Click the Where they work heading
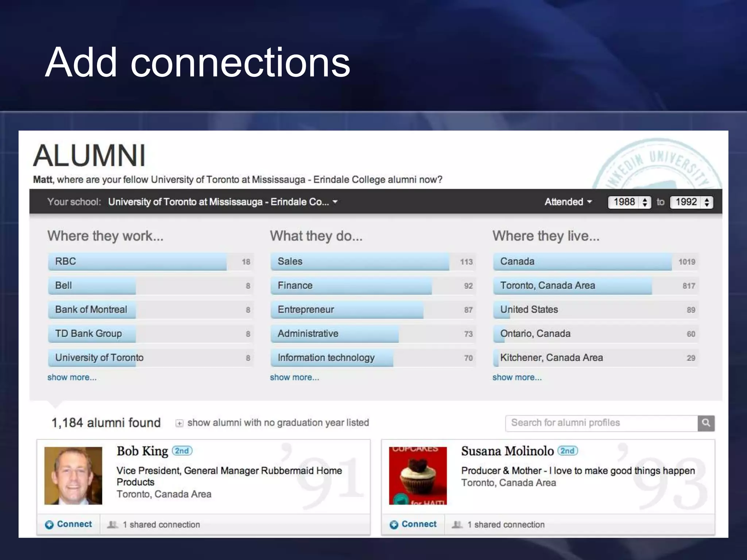This screenshot has height=560, width=747. [105, 236]
